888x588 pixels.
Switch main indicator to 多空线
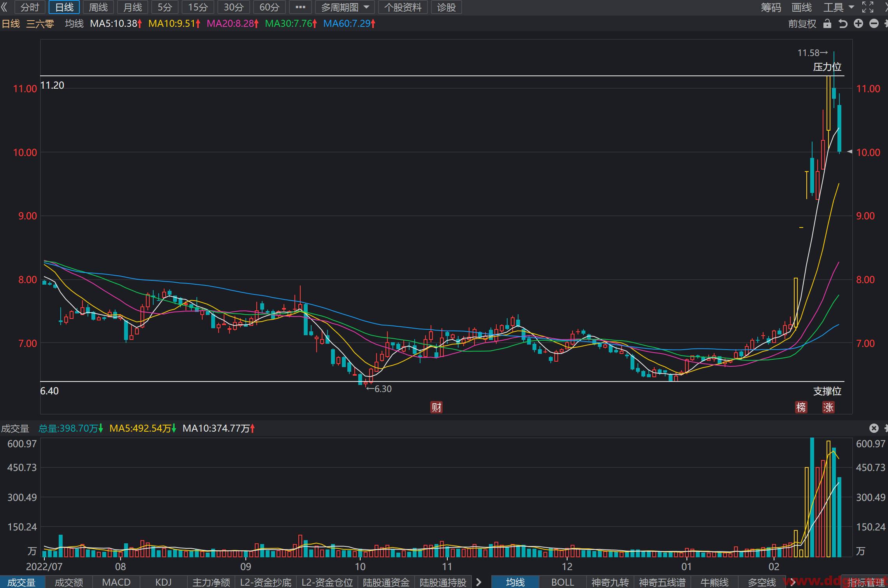[762, 582]
